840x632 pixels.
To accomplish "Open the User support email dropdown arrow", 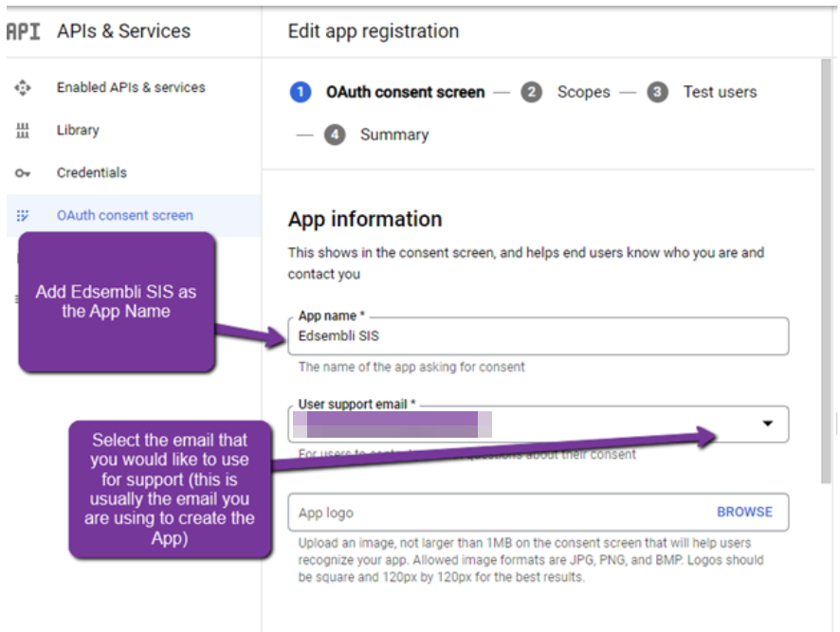I will pos(768,424).
